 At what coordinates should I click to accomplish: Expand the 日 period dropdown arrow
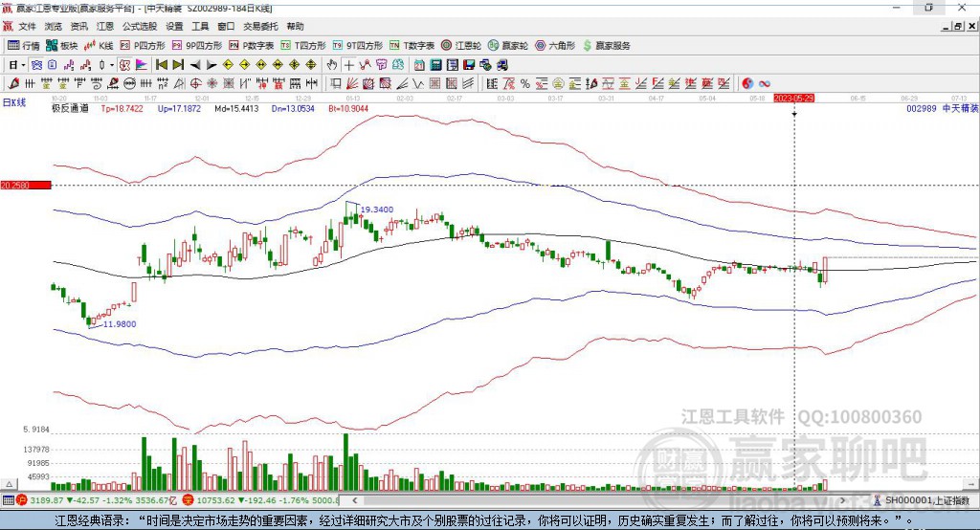point(23,65)
